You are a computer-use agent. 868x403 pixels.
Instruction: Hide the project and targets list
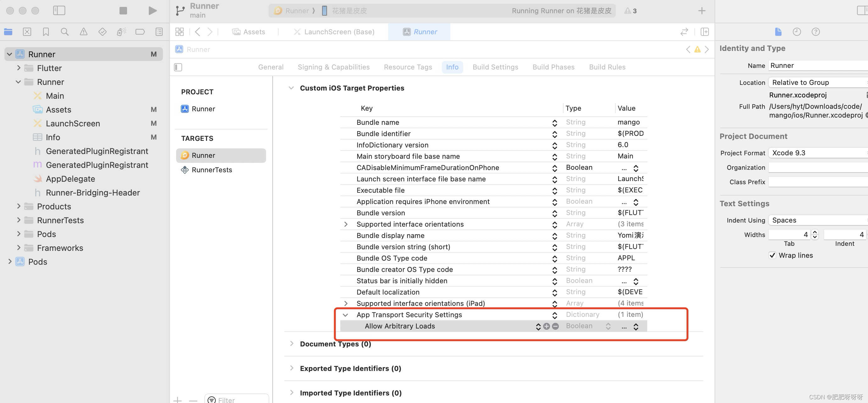click(x=178, y=67)
